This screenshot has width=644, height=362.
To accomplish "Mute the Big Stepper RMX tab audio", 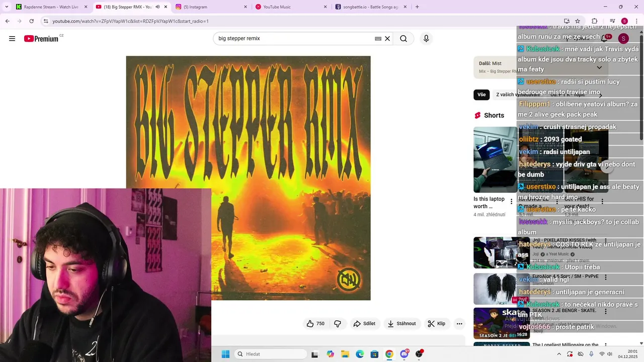I will pyautogui.click(x=157, y=7).
